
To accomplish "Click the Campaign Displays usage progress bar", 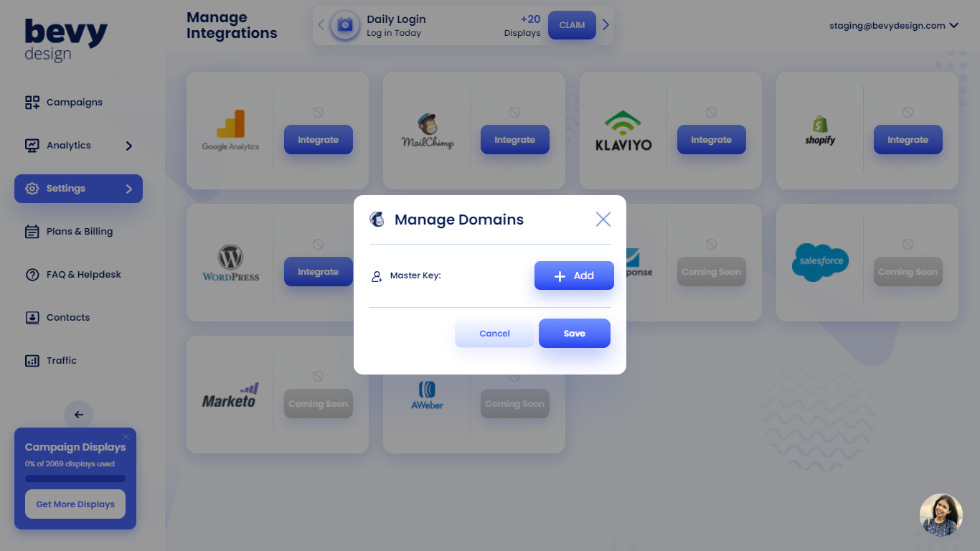I will tap(75, 478).
